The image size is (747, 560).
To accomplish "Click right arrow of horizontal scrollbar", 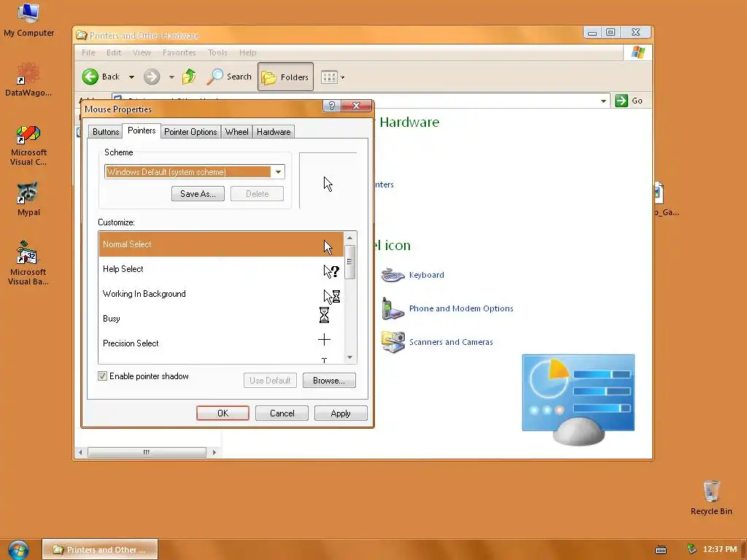I will tap(214, 452).
